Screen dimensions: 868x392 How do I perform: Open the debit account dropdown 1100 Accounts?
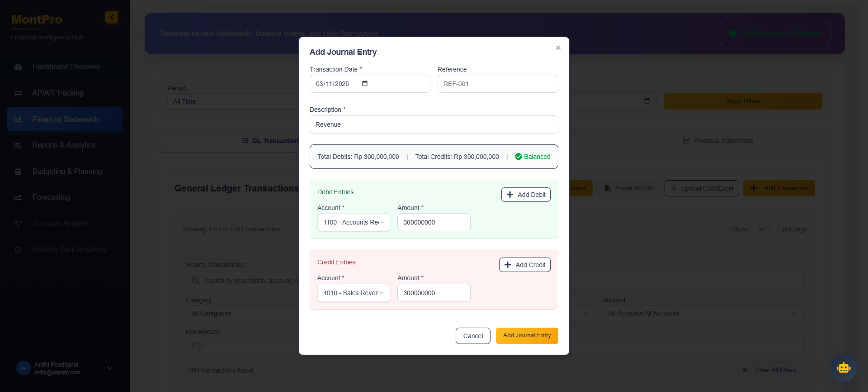pyautogui.click(x=354, y=222)
